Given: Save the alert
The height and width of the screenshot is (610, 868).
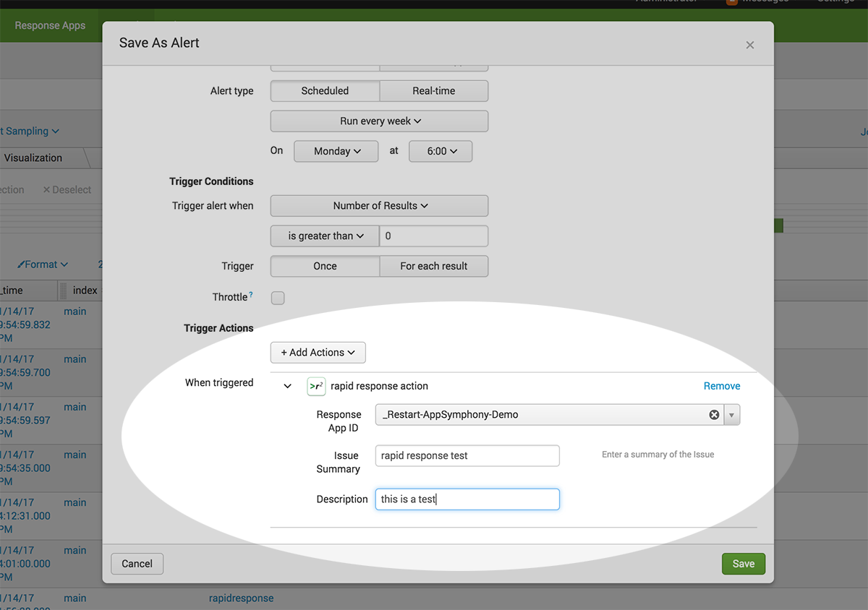Looking at the screenshot, I should click(x=743, y=564).
